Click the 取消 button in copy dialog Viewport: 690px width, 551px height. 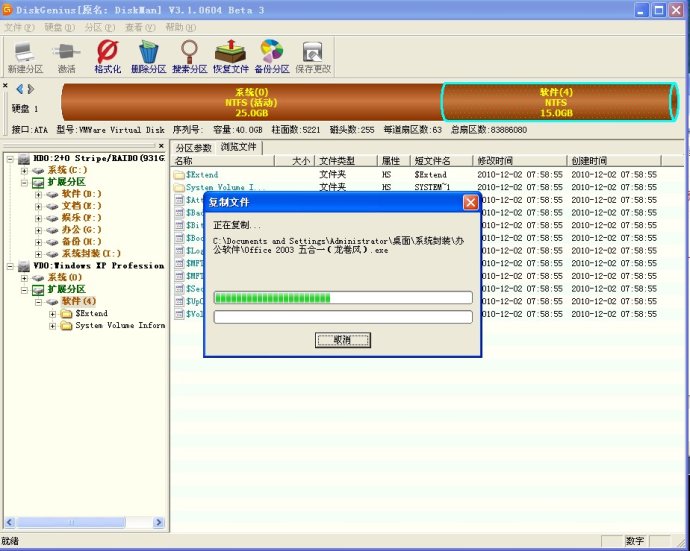(343, 340)
